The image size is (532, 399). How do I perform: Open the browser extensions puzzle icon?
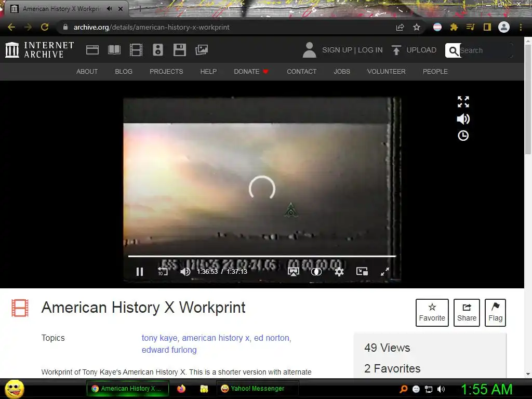pos(454,27)
